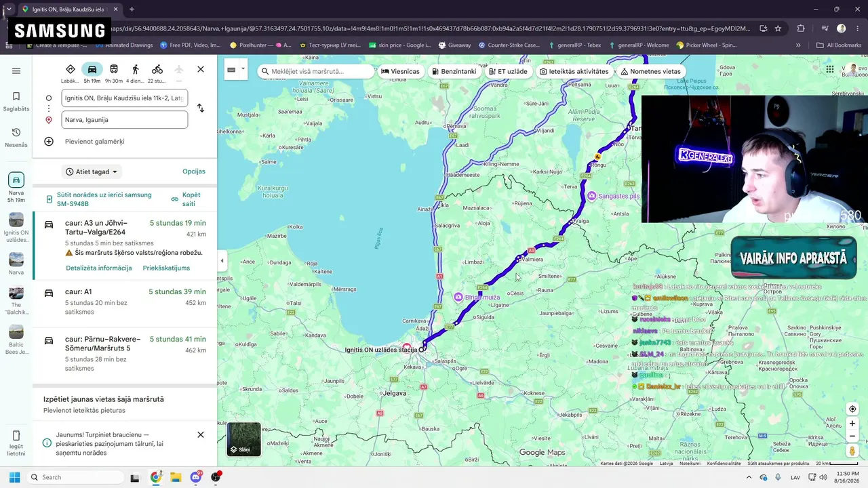
Task: Open Narva 5h 19m sidebar shortcut
Action: tap(16, 188)
